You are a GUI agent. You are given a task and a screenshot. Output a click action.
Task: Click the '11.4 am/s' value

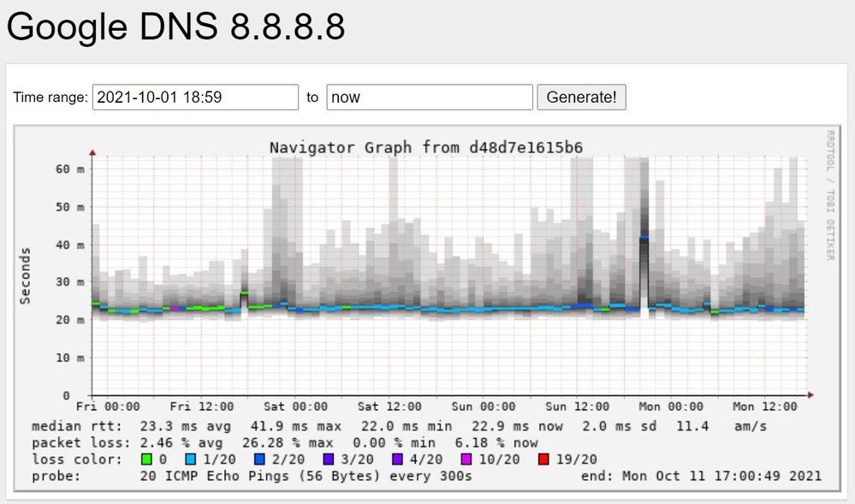click(x=721, y=426)
